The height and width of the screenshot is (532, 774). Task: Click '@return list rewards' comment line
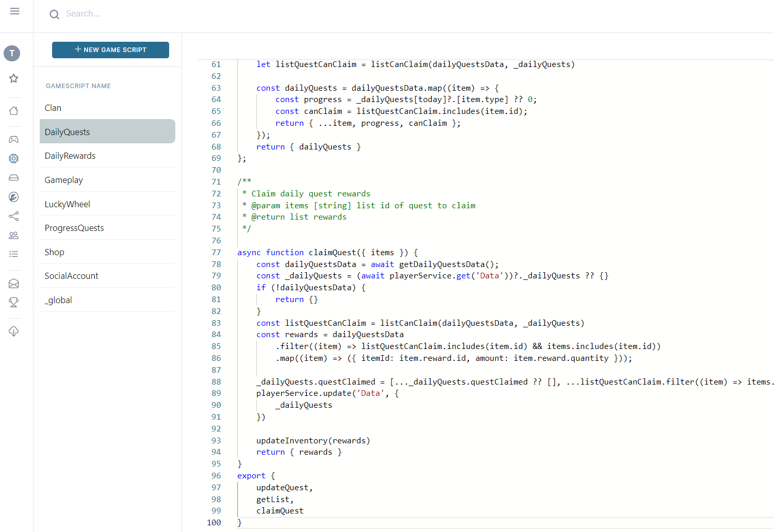point(299,217)
